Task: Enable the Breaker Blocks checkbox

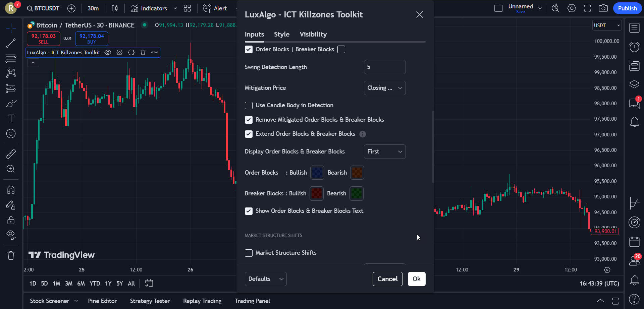Action: (341, 50)
